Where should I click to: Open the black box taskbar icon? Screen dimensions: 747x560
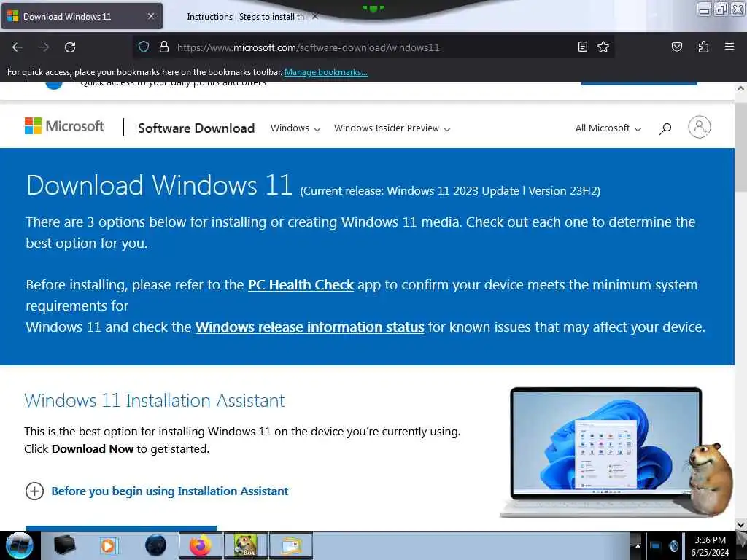64,545
